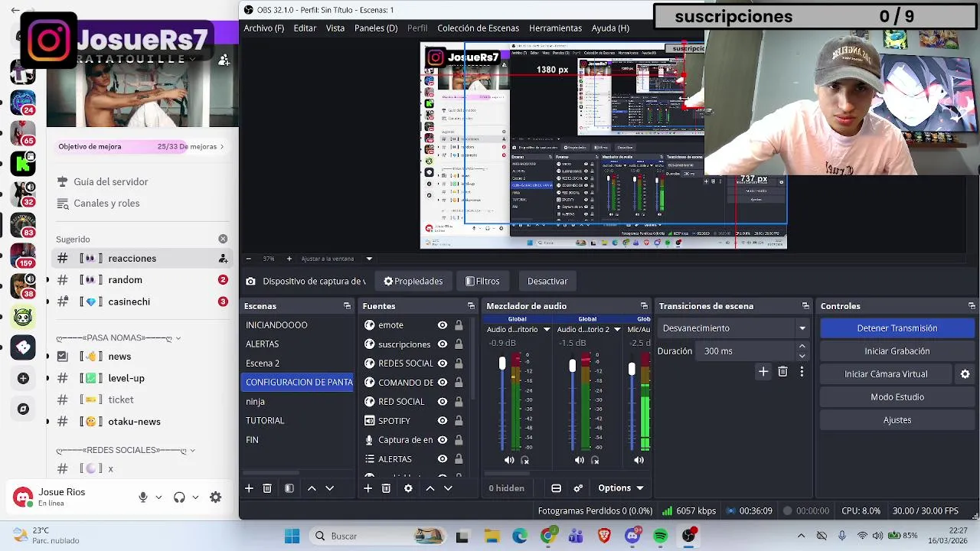Remove selected source with the Fuentes trash icon
The image size is (980, 551).
pyautogui.click(x=386, y=488)
